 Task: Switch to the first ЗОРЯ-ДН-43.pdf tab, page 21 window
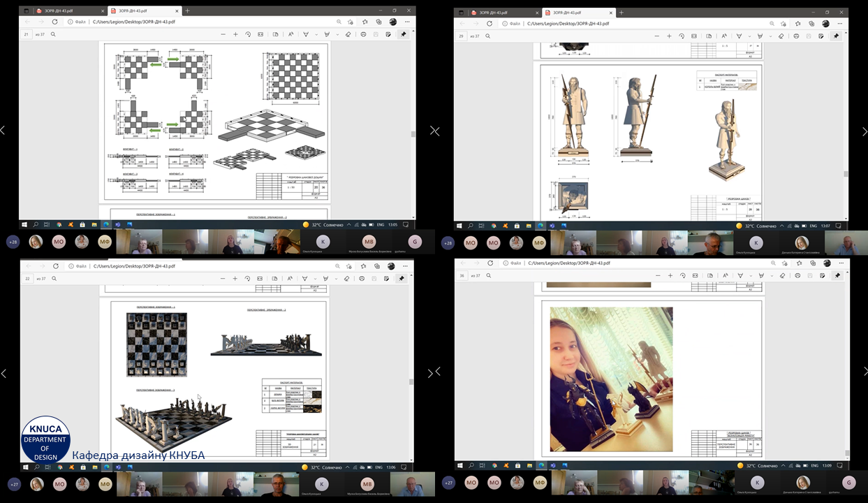pos(64,11)
